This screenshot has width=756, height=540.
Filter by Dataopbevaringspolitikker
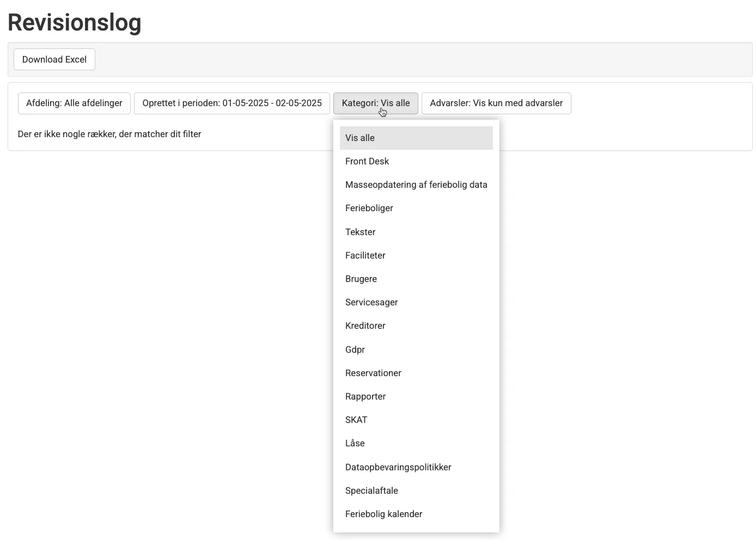398,467
